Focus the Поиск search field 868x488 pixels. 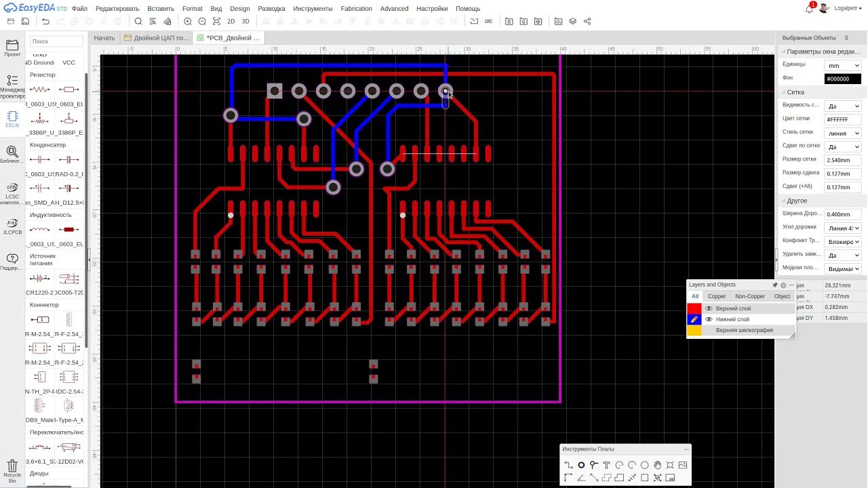(57, 41)
